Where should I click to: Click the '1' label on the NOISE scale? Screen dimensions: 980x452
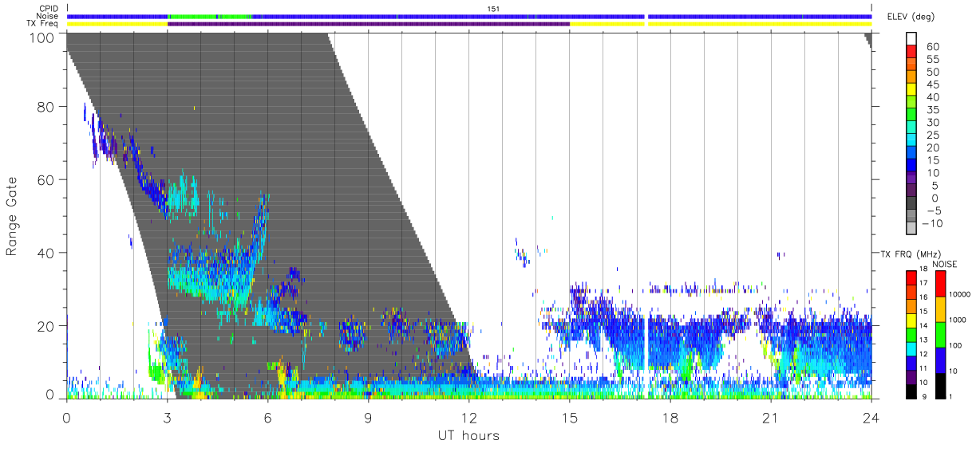pyautogui.click(x=950, y=396)
